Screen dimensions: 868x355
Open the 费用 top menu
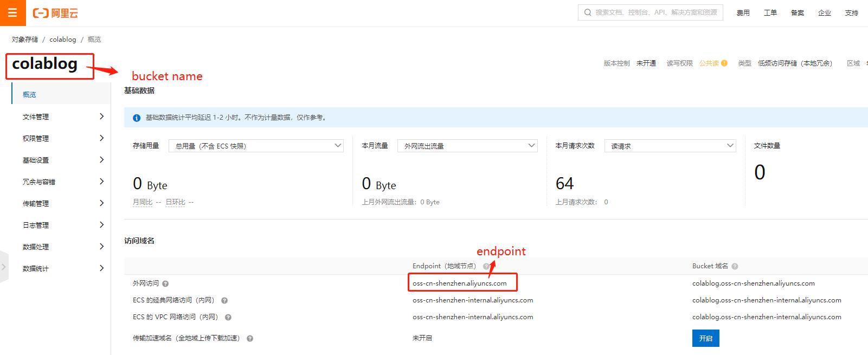click(743, 13)
